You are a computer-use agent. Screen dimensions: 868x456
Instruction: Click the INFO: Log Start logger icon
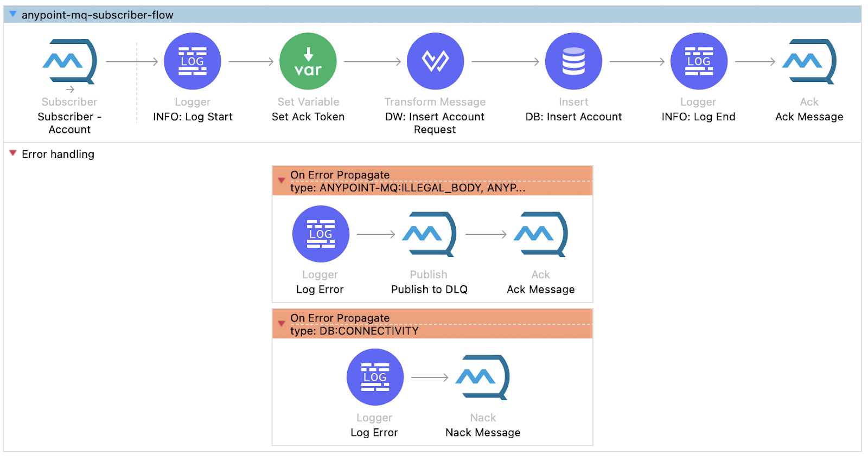pyautogui.click(x=193, y=61)
